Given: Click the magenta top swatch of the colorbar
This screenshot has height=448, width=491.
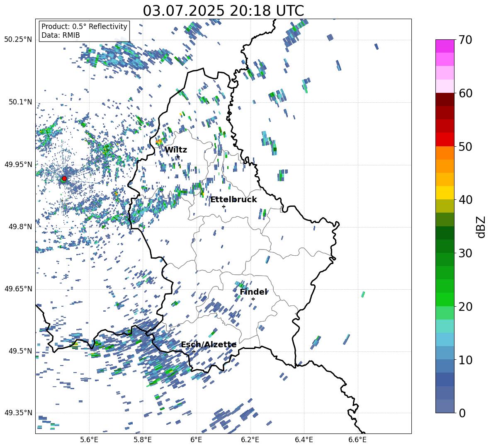Looking at the screenshot, I should click(445, 46).
